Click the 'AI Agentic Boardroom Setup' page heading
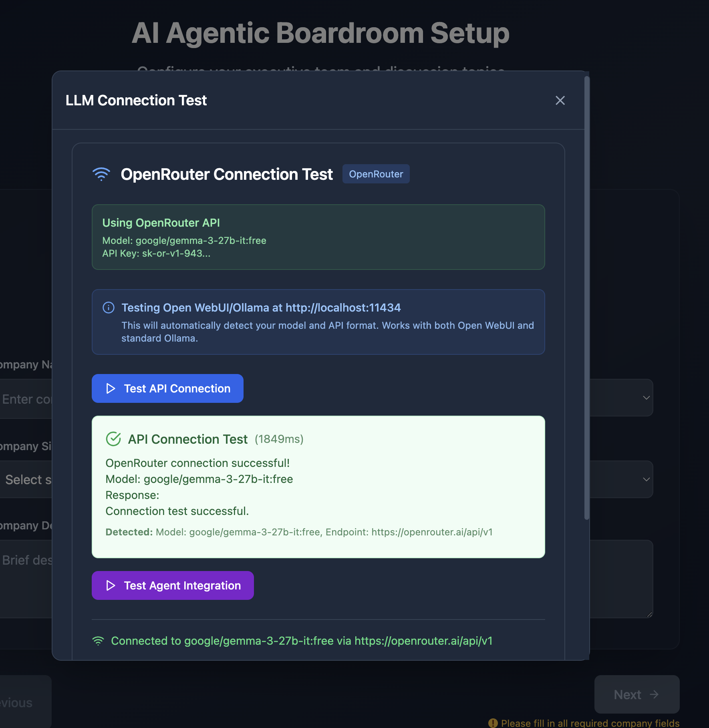This screenshot has height=728, width=709. pos(320,33)
